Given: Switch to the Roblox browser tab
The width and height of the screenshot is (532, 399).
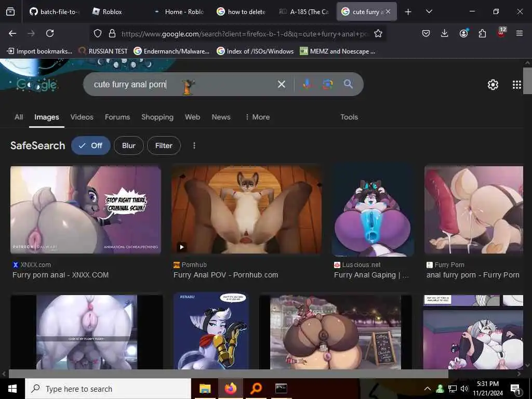Looking at the screenshot, I should pos(115,12).
